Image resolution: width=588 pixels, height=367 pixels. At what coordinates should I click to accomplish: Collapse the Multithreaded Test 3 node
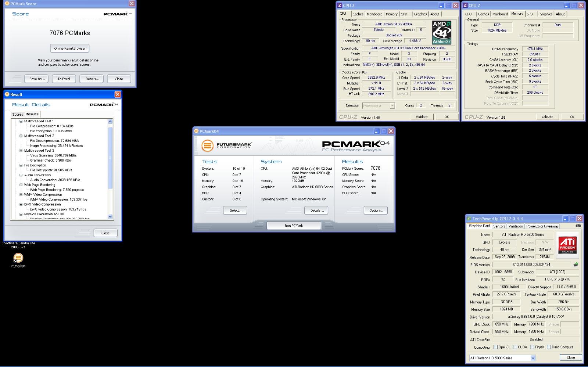[x=21, y=151]
